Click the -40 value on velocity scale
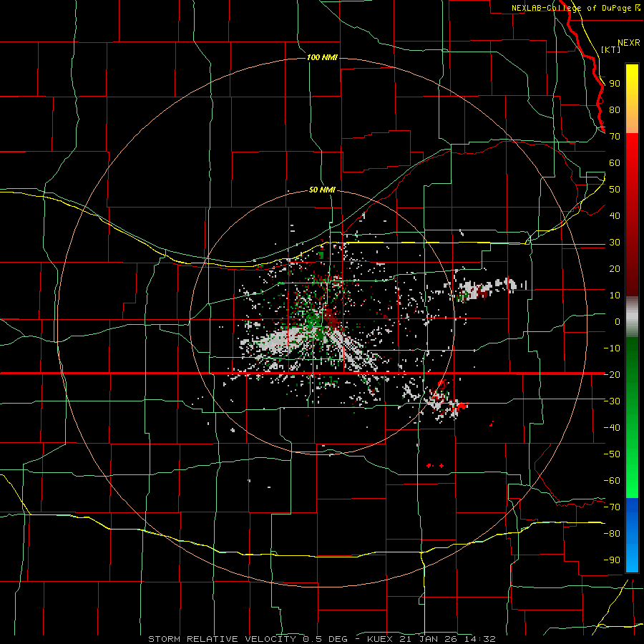644x644 pixels. (612, 428)
